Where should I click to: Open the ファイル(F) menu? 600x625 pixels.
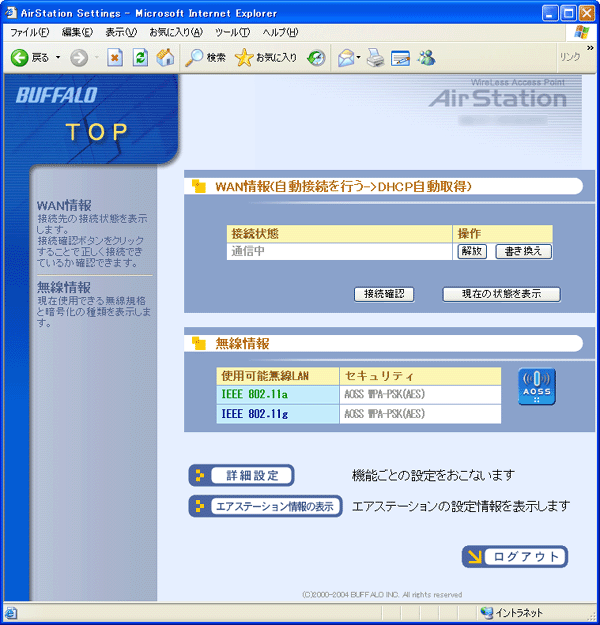[30, 32]
